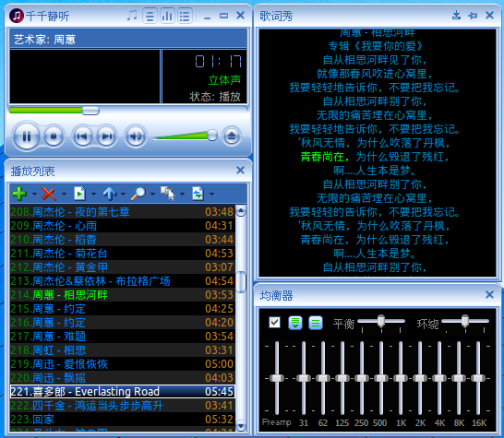
Task: Expand the dropdown arrow beside delete icon
Action: (64, 194)
